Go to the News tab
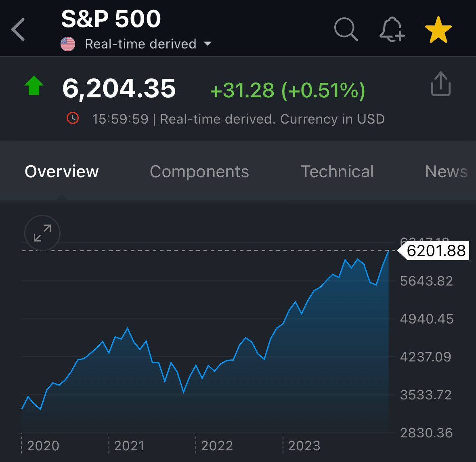This screenshot has width=476, height=462. (x=446, y=172)
